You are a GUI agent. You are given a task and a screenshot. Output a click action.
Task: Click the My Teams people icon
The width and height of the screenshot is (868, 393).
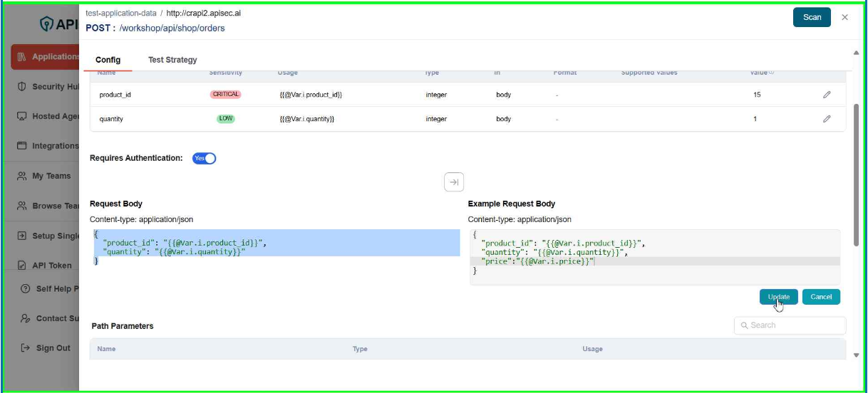click(21, 176)
